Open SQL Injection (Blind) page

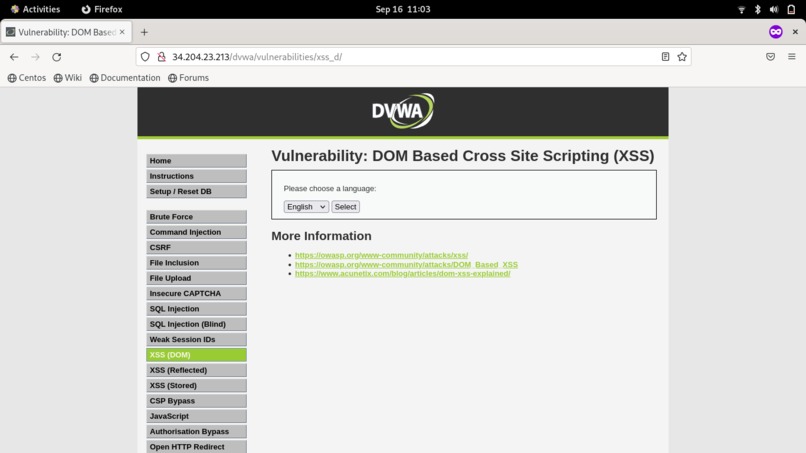[x=196, y=324]
